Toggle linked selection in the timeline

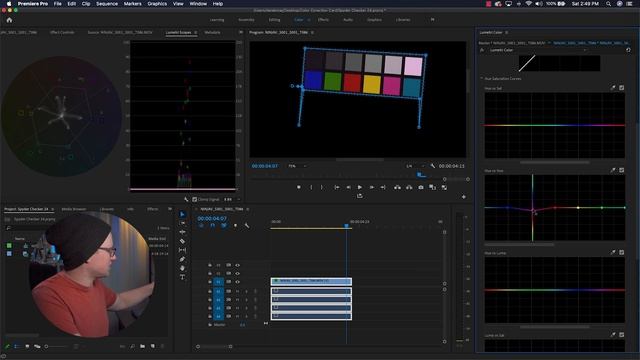[x=224, y=225]
